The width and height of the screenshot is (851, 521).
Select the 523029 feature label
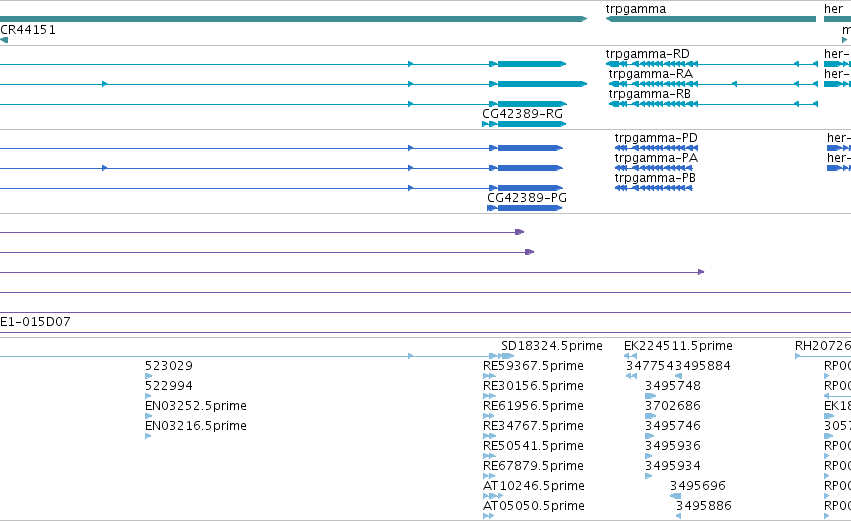169,366
